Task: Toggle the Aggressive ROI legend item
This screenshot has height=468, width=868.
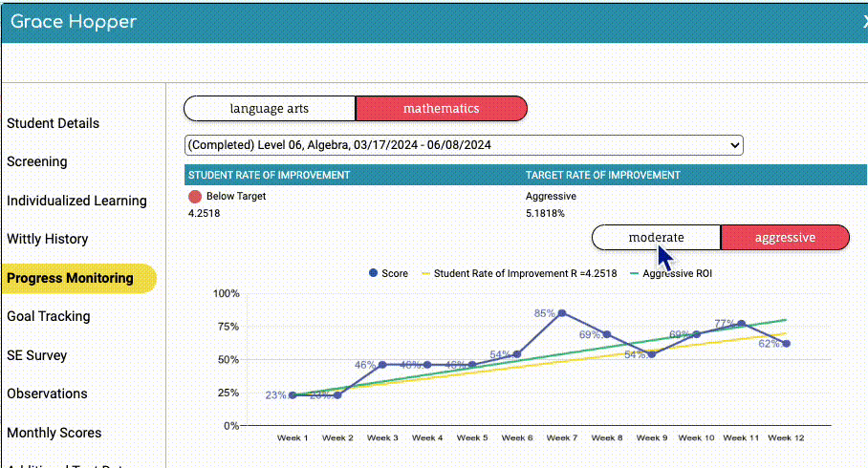Action: pyautogui.click(x=671, y=273)
